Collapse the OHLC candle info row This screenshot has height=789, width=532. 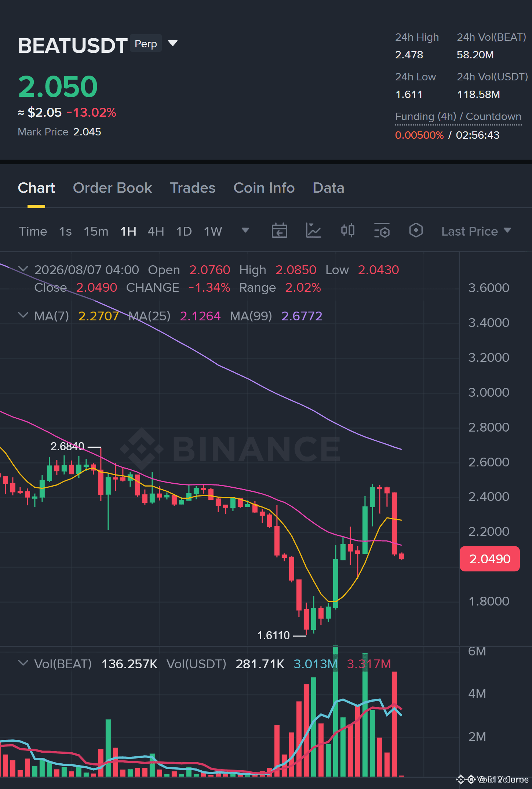(x=23, y=269)
